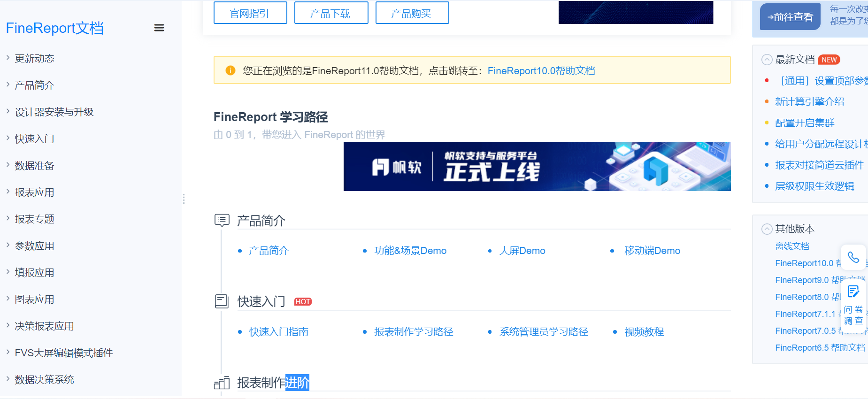Expand the 快速入门 sidebar chevron

pos(8,138)
